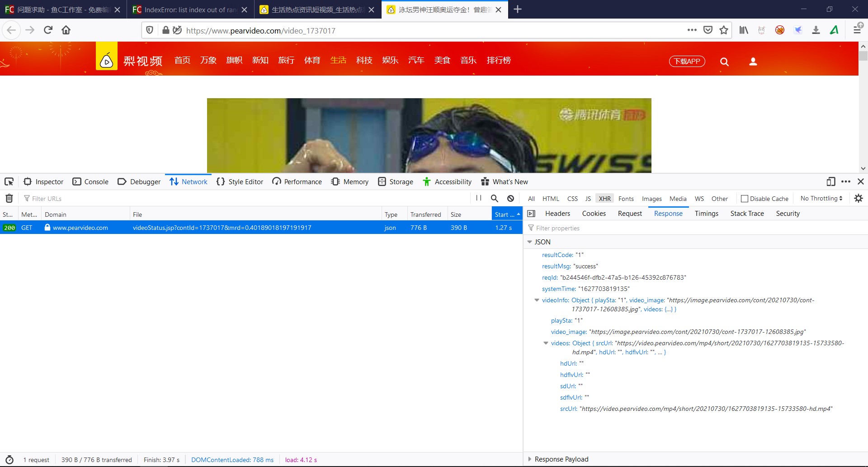Click the page scrollbar down arrow
This screenshot has width=868, height=467.
pos(863,168)
